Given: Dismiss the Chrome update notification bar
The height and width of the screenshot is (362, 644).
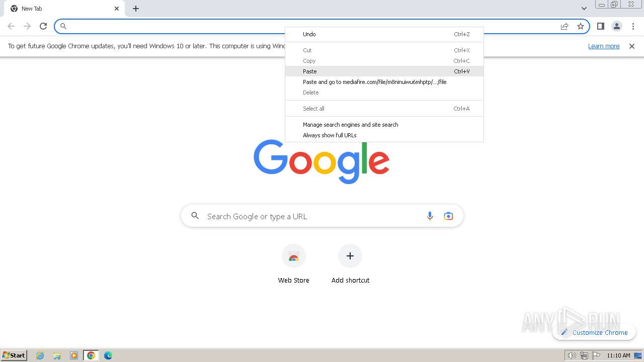Looking at the screenshot, I should click(x=632, y=46).
